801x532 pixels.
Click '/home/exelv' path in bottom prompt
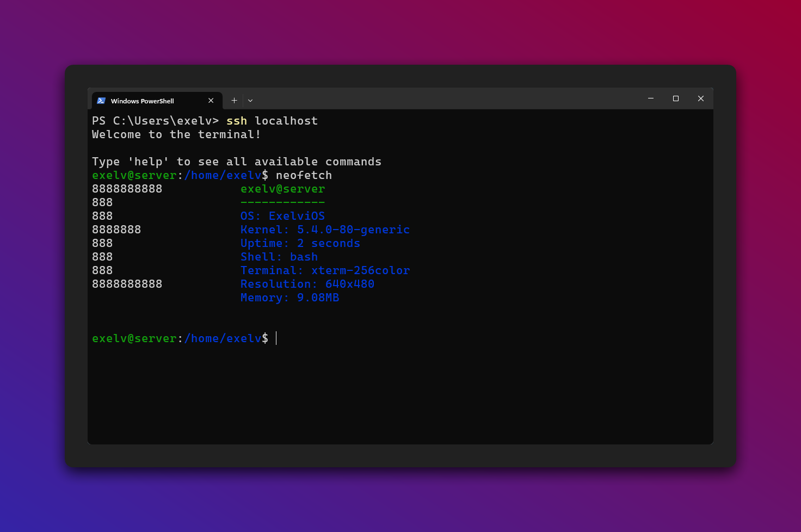tap(223, 338)
